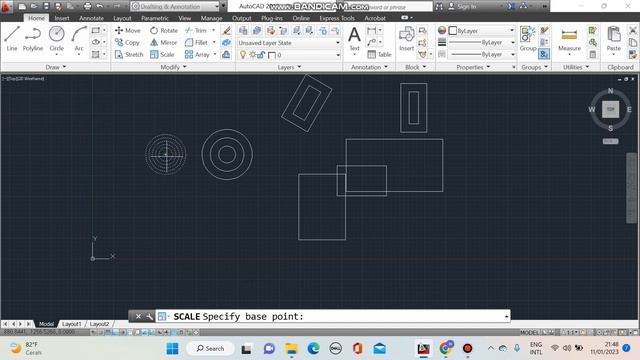Close the command line with X
This screenshot has width=640, height=360.
138,316
